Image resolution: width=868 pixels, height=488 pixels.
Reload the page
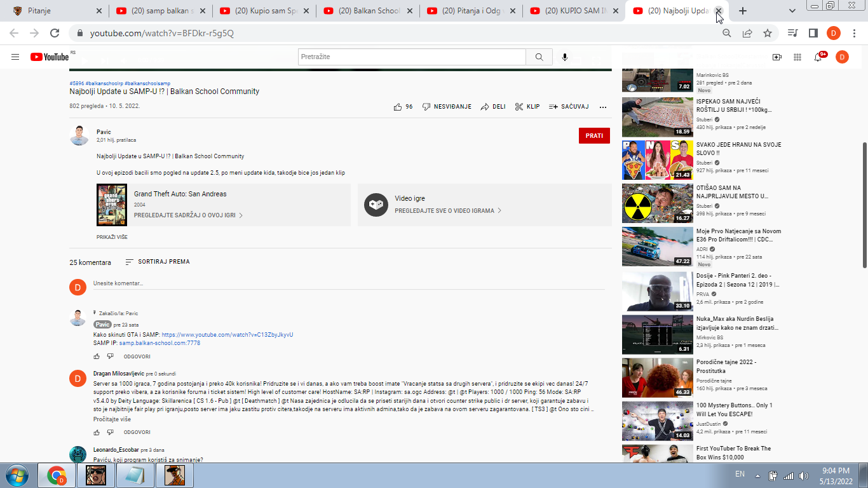55,33
